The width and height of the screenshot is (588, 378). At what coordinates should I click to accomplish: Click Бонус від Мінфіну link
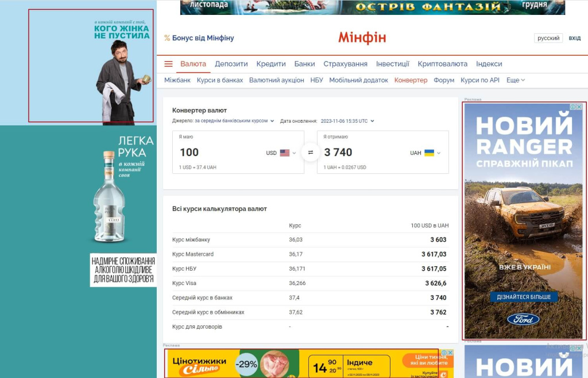tap(203, 38)
